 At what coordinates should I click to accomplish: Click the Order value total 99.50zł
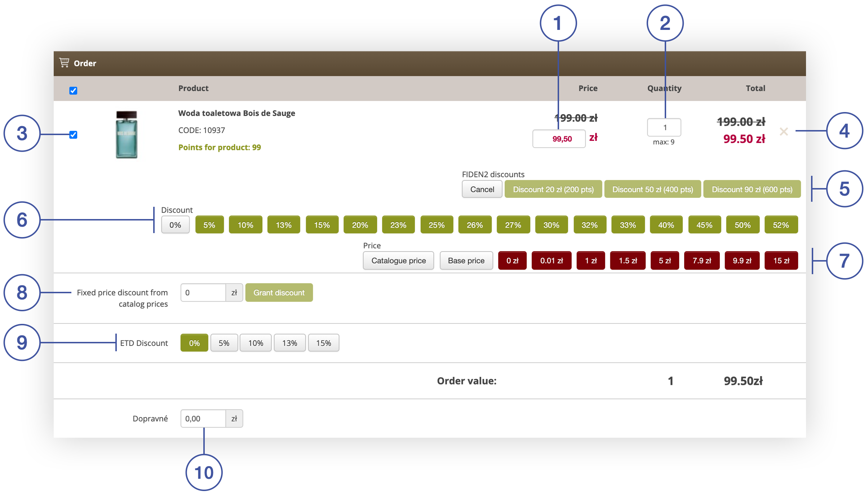pyautogui.click(x=743, y=381)
